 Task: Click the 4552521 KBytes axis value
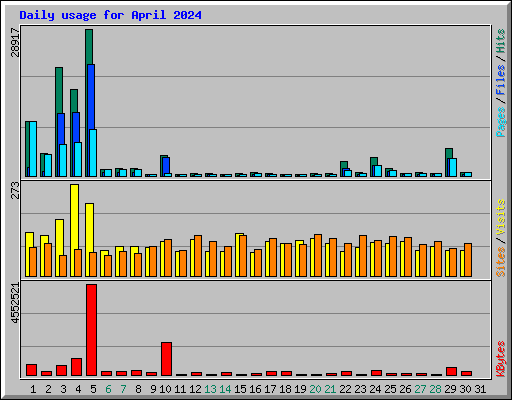pyautogui.click(x=15, y=303)
